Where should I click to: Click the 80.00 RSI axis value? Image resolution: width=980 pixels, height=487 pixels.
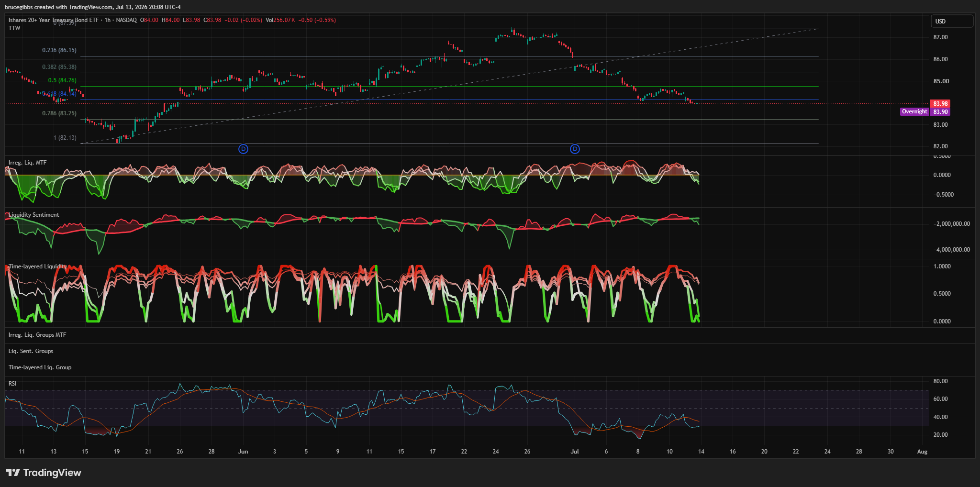940,381
